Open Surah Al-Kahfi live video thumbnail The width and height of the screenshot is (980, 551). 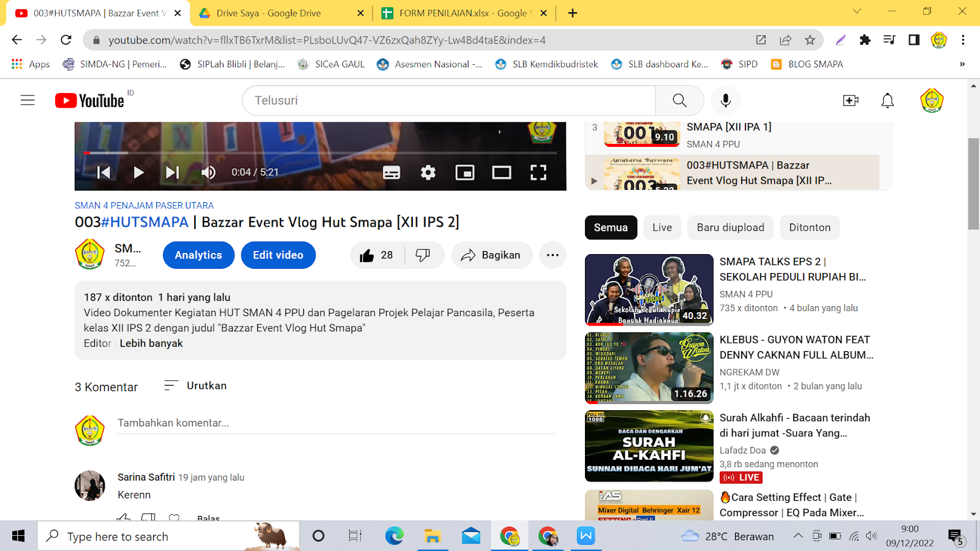[649, 446]
